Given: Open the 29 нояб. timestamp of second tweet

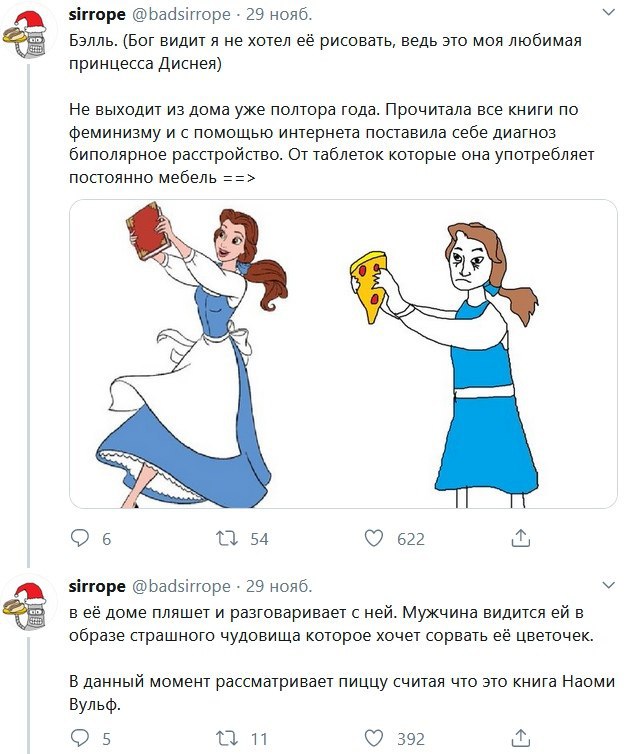Looking at the screenshot, I should 279,587.
